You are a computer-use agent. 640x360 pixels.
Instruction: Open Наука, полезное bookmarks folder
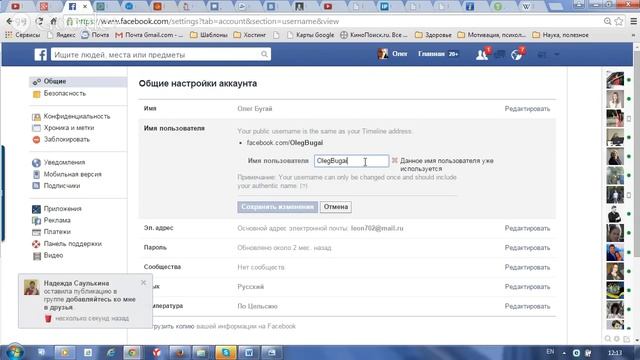pyautogui.click(x=560, y=35)
